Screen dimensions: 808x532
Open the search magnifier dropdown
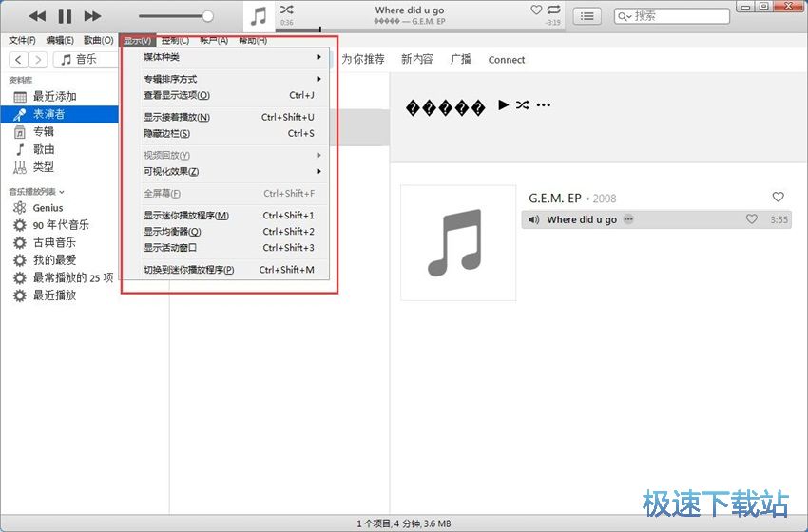coord(625,16)
